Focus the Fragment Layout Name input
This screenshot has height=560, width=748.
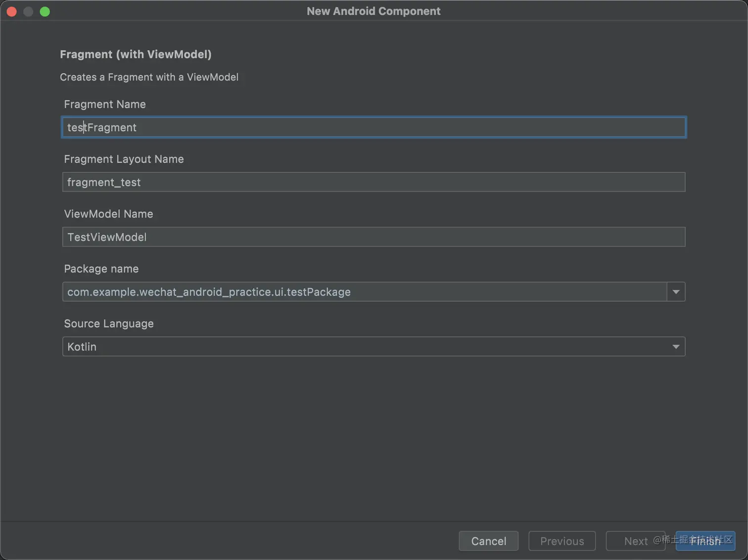(374, 183)
